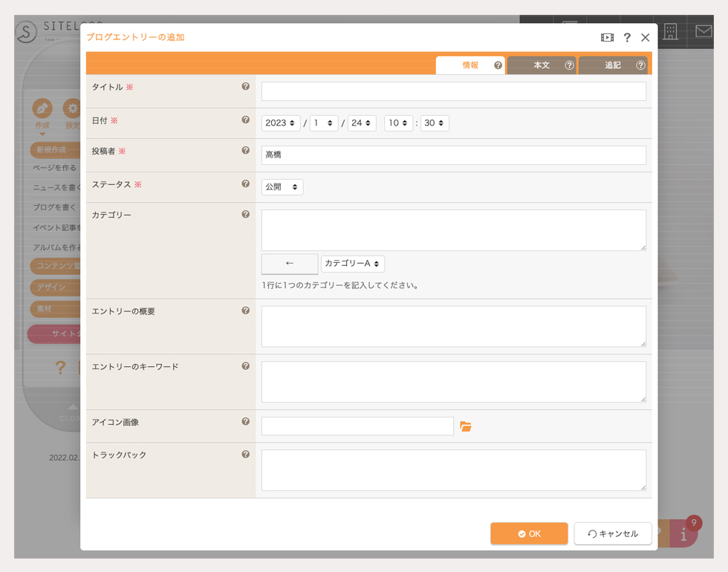
Task: Open the hour dropdown showing 10
Action: click(x=398, y=123)
